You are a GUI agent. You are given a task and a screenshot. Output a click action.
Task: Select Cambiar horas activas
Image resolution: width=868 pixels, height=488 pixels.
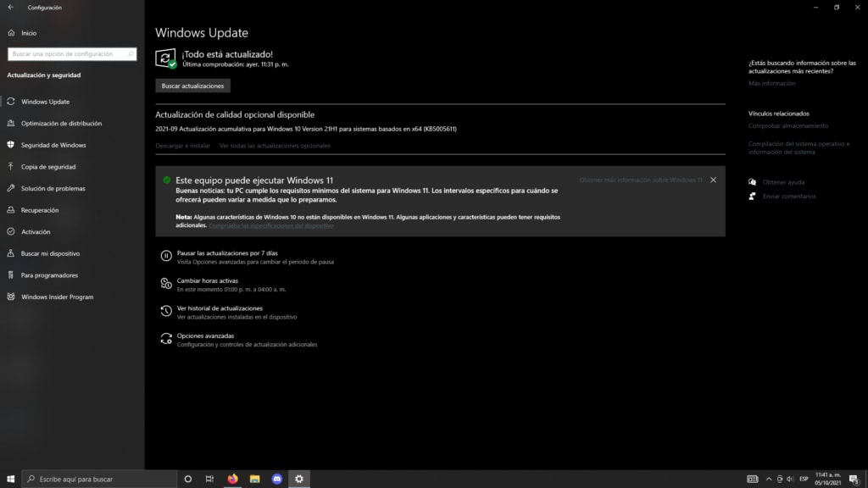[x=207, y=280]
